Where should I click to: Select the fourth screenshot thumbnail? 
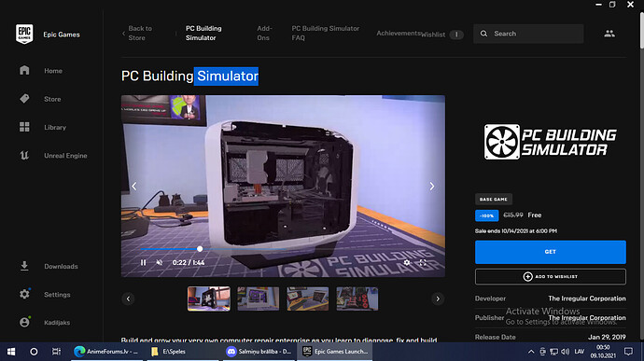coord(357,299)
